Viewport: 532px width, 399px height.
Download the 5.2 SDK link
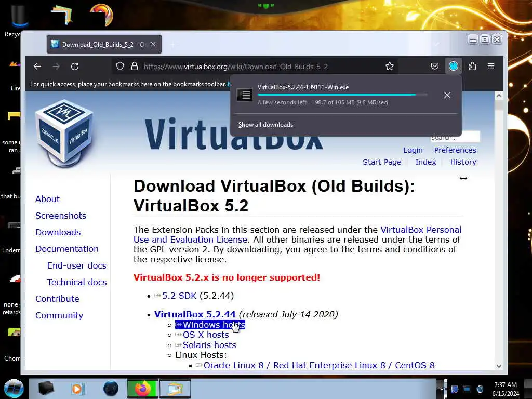179,296
